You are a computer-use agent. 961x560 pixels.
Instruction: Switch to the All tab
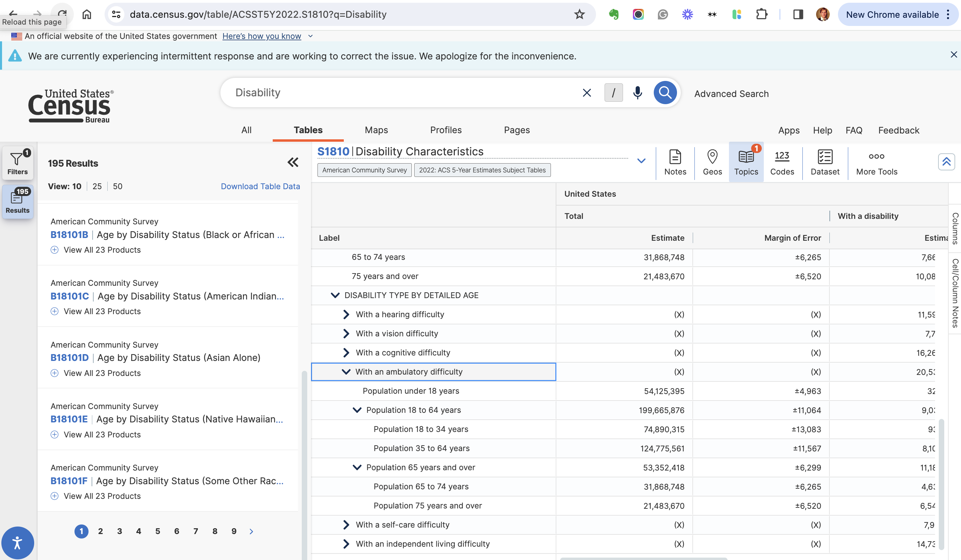[x=246, y=130]
